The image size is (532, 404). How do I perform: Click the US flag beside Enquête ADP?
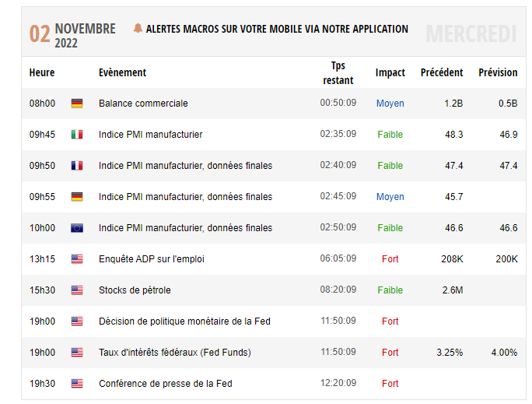[x=77, y=259]
